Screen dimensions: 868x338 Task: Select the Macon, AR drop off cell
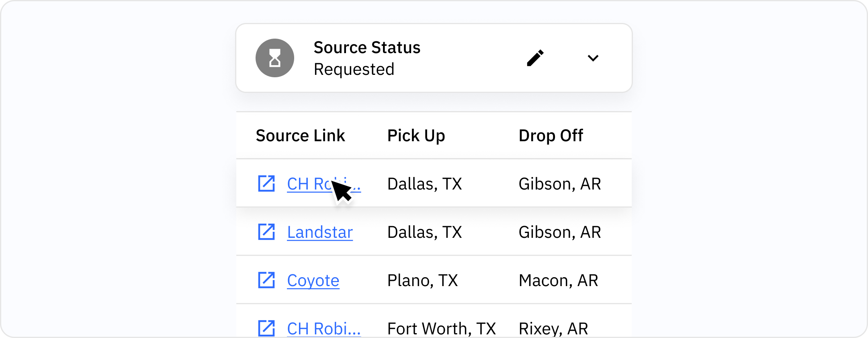[558, 280]
